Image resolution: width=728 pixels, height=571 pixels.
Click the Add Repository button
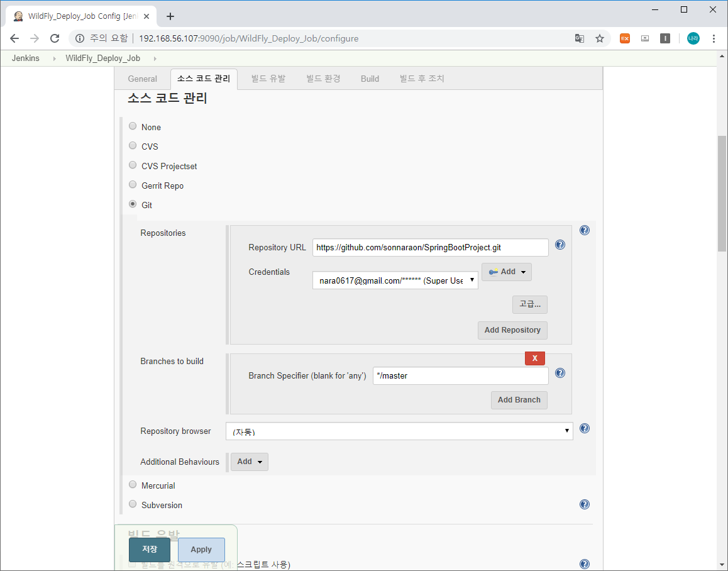[x=512, y=330]
